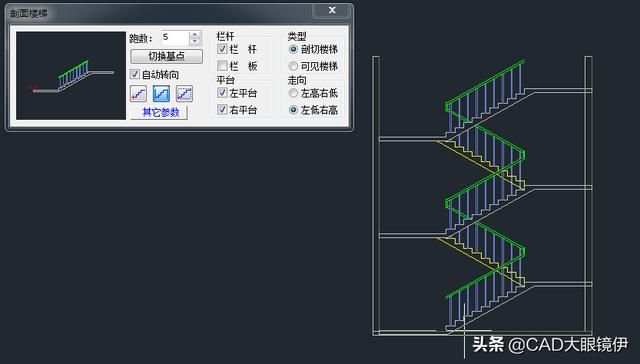This screenshot has height=364, width=640.
Task: Choose 左低右高 direction
Action: coord(293,110)
